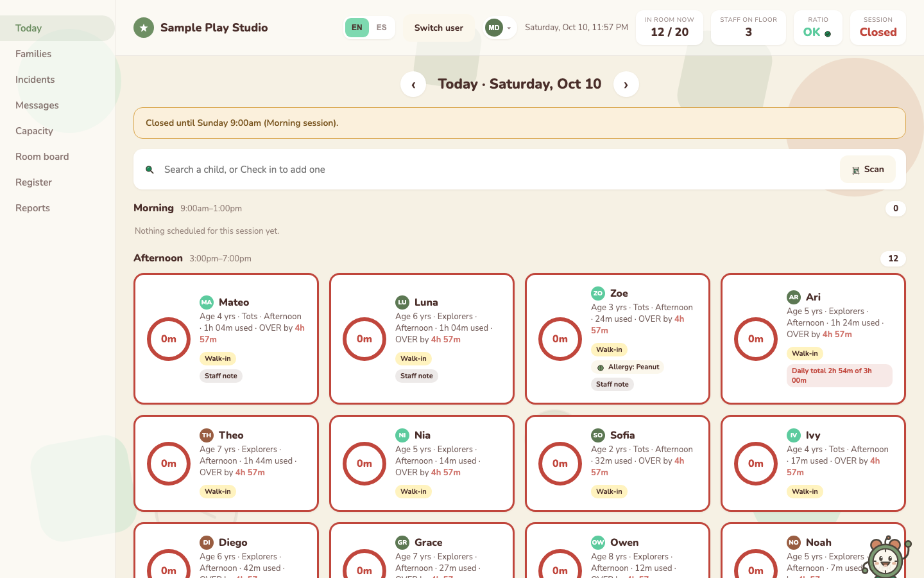Image resolution: width=924 pixels, height=578 pixels.
Task: Go to next day with right chevron
Action: tap(626, 84)
